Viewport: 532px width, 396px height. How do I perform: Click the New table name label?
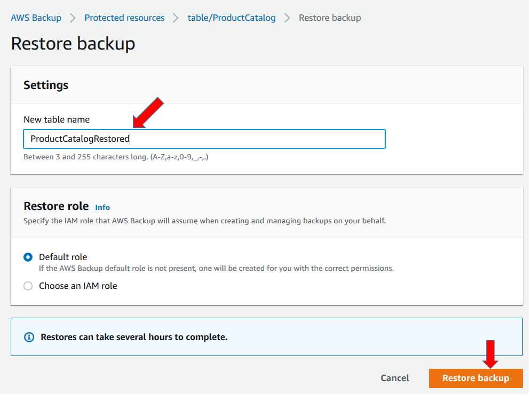click(x=57, y=119)
